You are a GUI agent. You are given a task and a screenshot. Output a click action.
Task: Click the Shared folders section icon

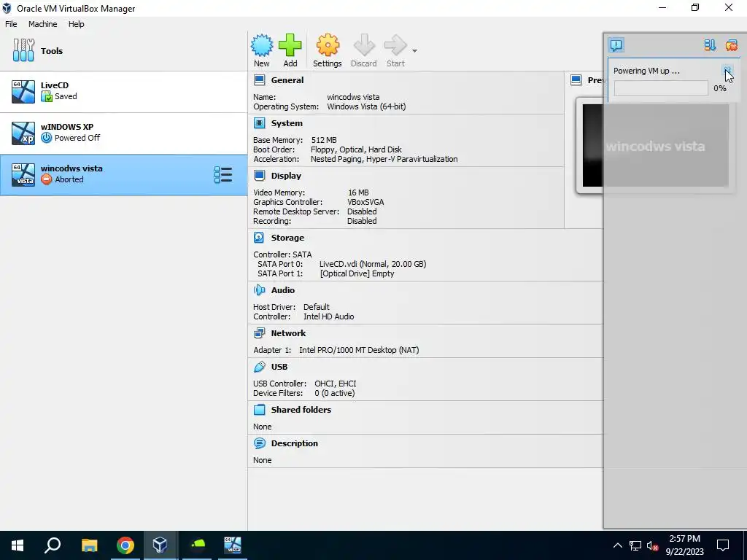(259, 410)
